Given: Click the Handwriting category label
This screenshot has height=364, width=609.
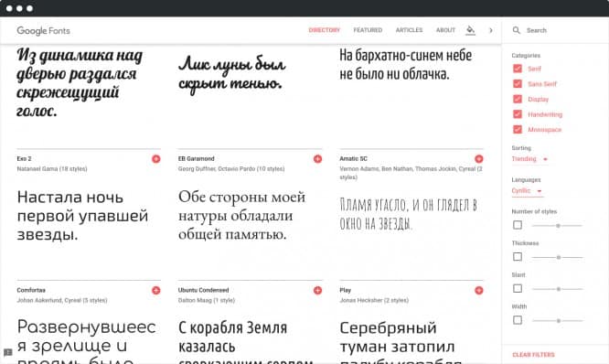Looking at the screenshot, I should [x=545, y=114].
